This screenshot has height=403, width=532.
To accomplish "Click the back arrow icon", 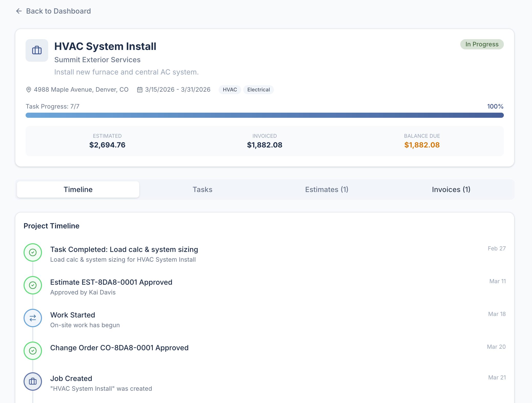I will 19,11.
